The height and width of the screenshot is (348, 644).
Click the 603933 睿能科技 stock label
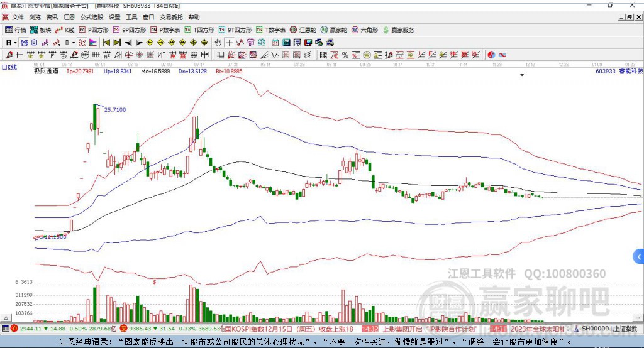pos(619,71)
